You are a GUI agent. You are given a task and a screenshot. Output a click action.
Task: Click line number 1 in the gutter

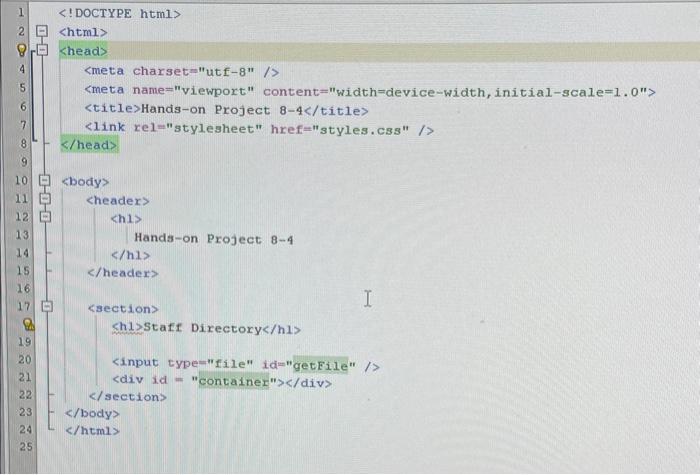point(20,12)
